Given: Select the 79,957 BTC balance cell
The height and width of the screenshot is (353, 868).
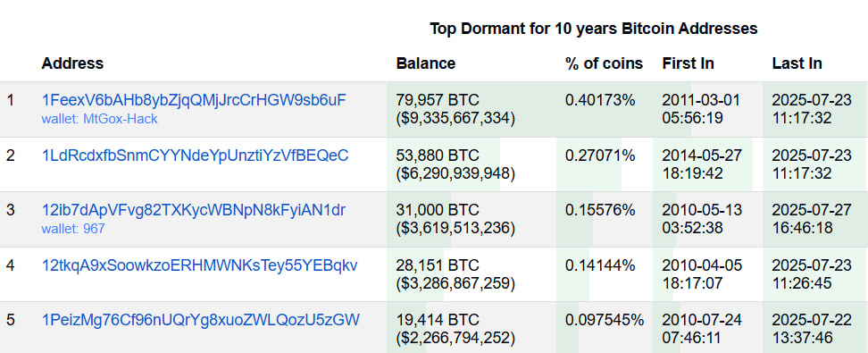Looking at the screenshot, I should coord(438,100).
